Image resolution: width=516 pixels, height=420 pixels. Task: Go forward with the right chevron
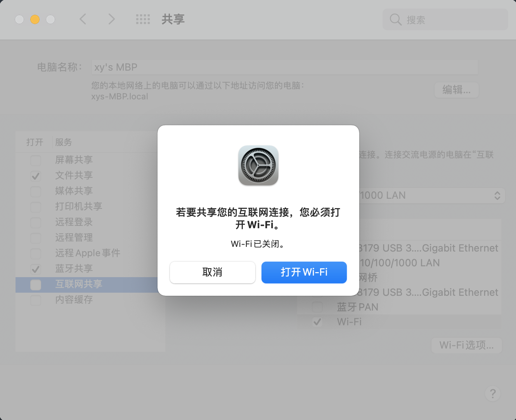[111, 19]
